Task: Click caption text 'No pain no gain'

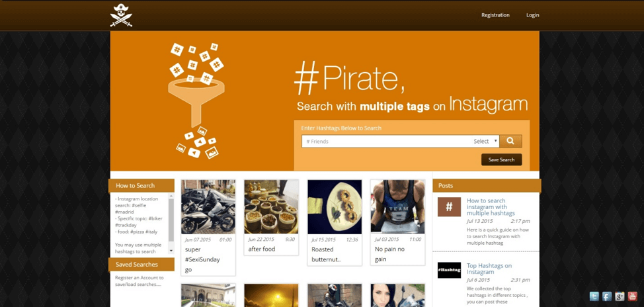Action: (x=389, y=254)
